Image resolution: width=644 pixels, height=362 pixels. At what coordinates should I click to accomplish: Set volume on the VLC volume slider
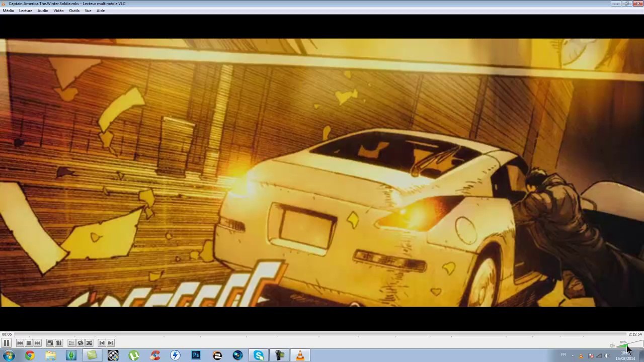630,344
